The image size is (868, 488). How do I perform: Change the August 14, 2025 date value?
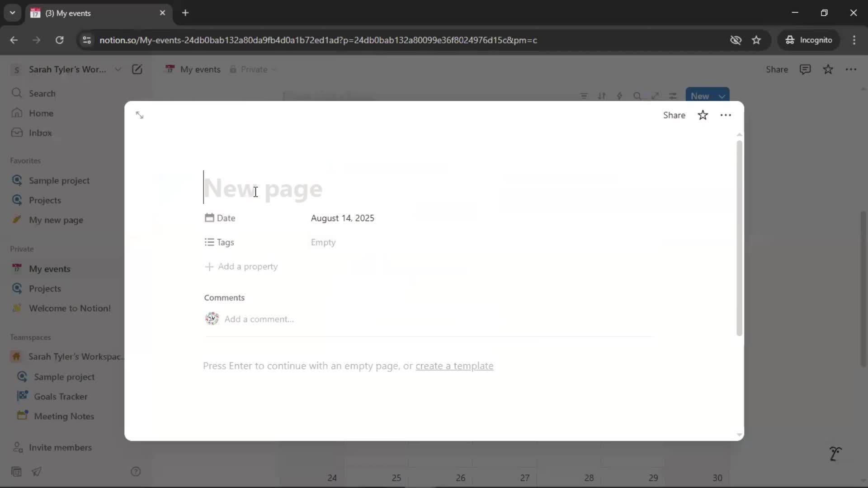point(342,218)
